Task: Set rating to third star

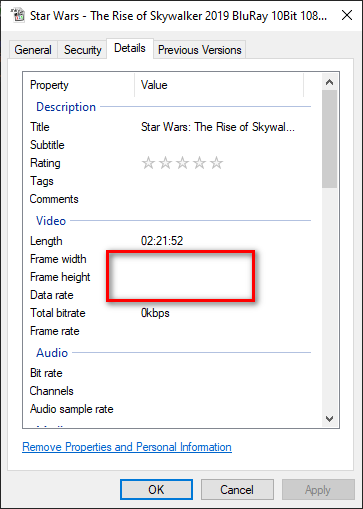Action: click(182, 163)
